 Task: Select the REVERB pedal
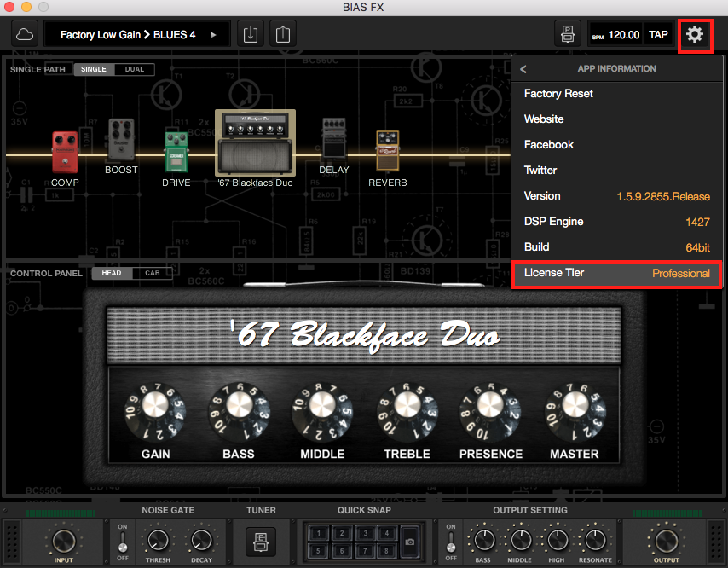pyautogui.click(x=387, y=152)
